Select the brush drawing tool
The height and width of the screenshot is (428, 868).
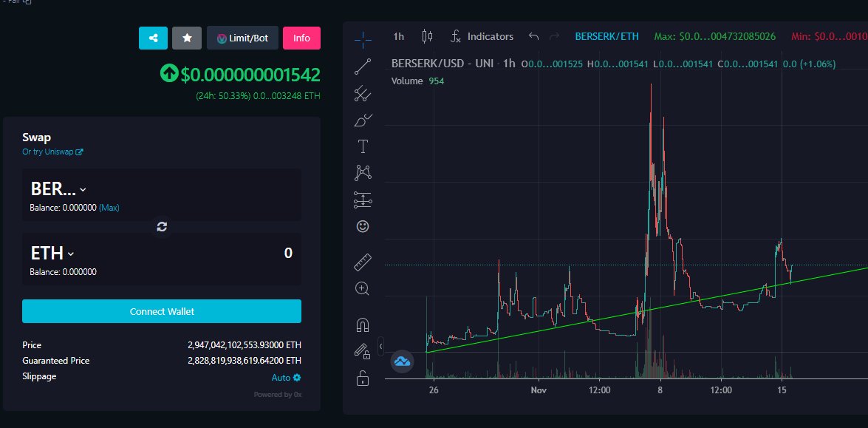click(363, 120)
